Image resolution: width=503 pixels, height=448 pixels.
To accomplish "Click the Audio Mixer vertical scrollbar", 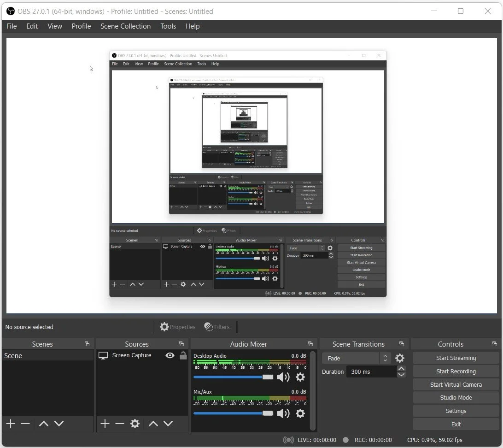I will [313, 390].
